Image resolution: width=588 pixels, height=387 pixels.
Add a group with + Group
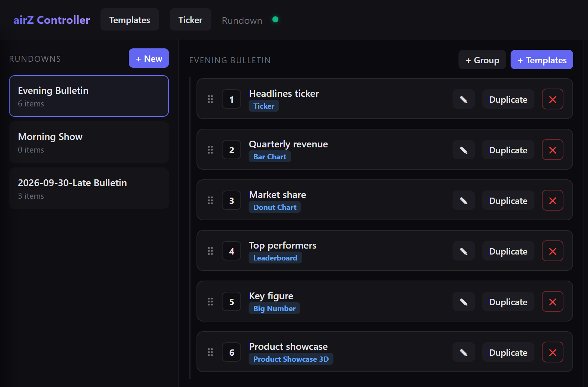pos(482,60)
